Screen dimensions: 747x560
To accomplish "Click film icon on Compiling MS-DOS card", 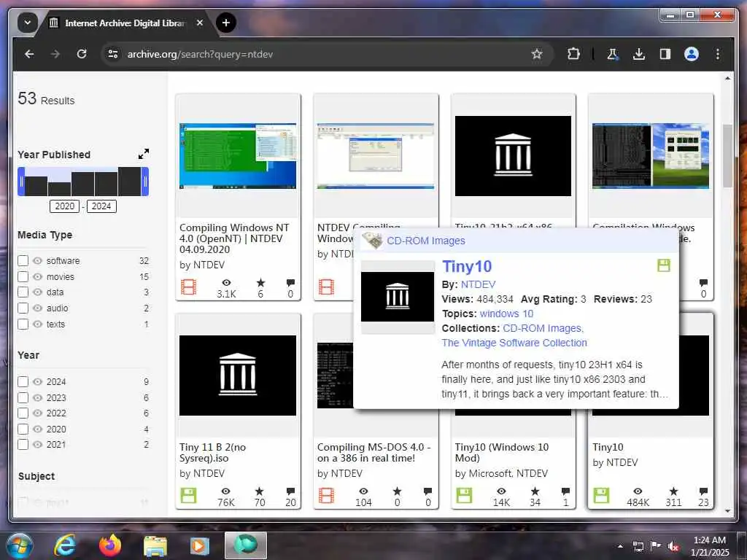I will point(326,495).
